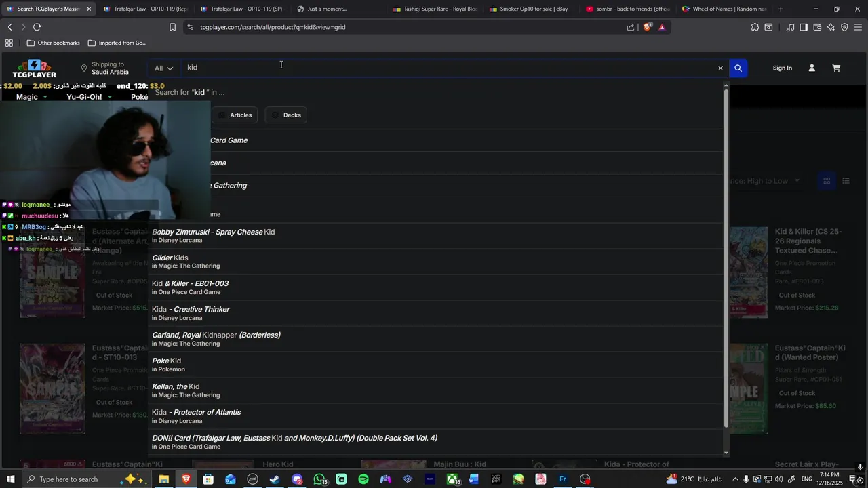The height and width of the screenshot is (488, 868).
Task: Open Leo AI sparkle icon
Action: pyautogui.click(x=831, y=27)
